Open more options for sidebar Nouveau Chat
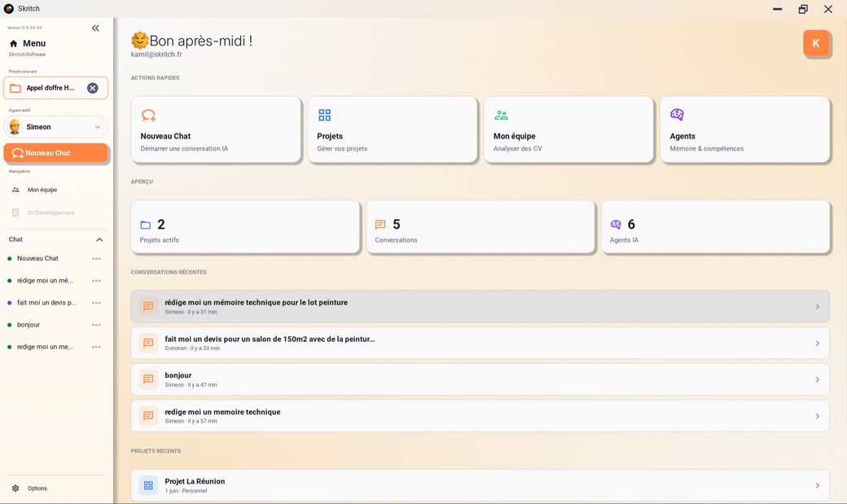 [x=96, y=259]
